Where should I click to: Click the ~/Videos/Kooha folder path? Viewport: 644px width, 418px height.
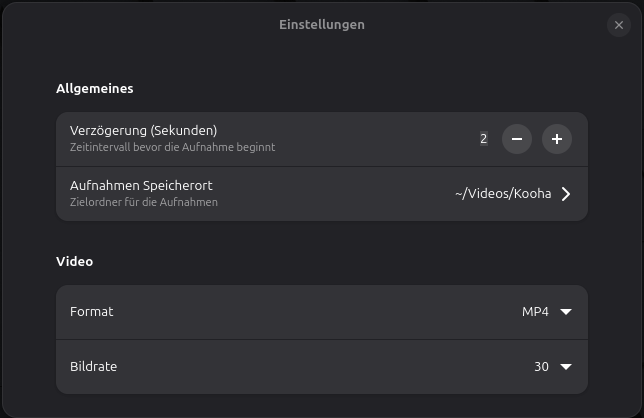pyautogui.click(x=502, y=194)
